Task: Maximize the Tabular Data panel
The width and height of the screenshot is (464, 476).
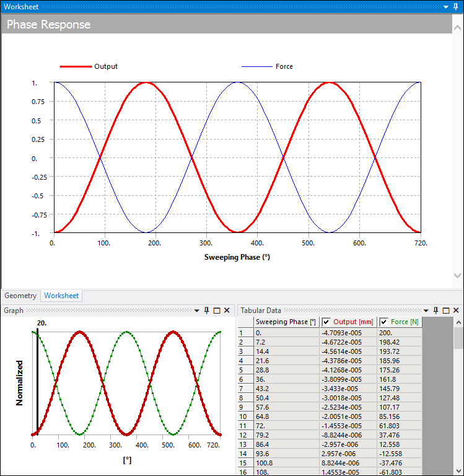Action: point(445,310)
